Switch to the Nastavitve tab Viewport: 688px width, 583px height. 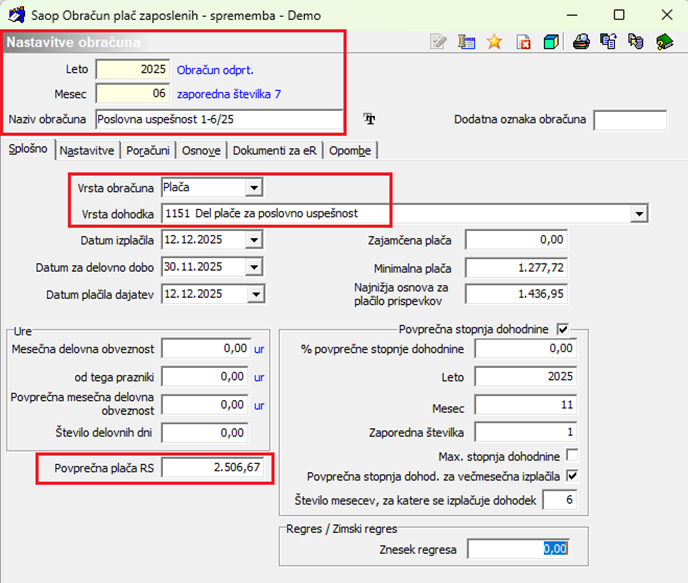click(87, 150)
